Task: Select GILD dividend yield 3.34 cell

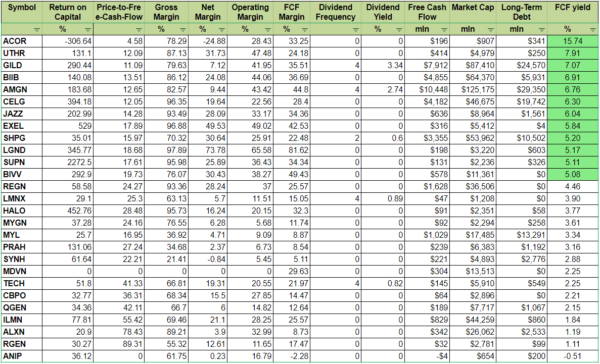Action: coord(383,66)
